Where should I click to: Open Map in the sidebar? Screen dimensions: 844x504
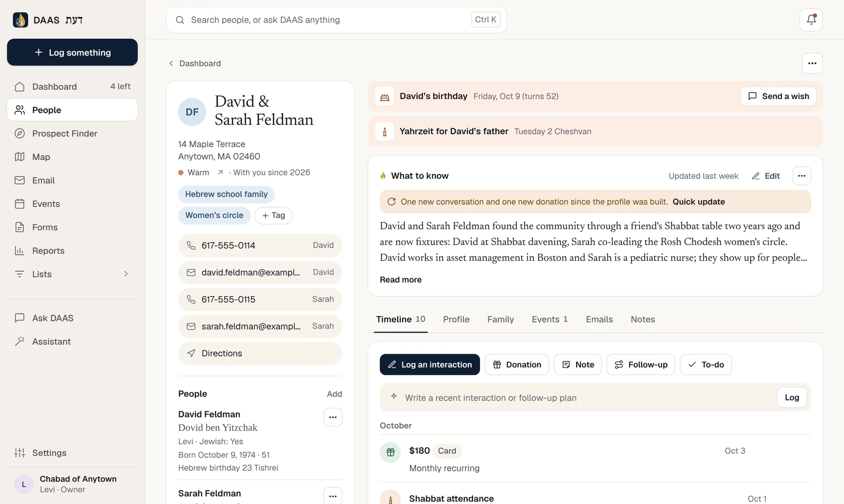click(72, 157)
